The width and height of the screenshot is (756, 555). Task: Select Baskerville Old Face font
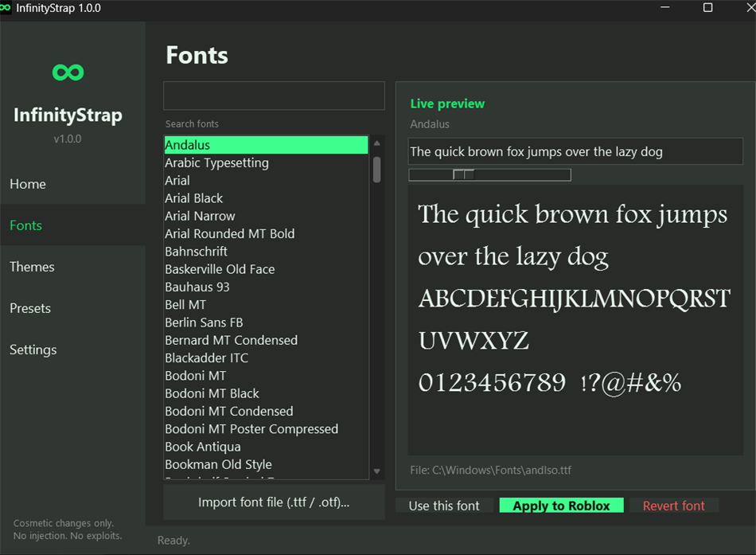tap(266, 269)
